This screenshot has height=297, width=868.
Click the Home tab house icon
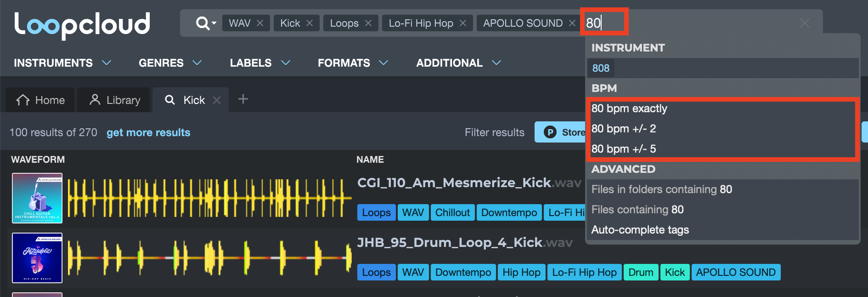click(23, 100)
